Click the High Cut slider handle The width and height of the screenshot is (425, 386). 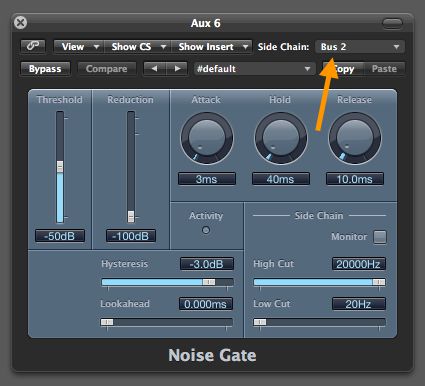pyautogui.click(x=379, y=282)
